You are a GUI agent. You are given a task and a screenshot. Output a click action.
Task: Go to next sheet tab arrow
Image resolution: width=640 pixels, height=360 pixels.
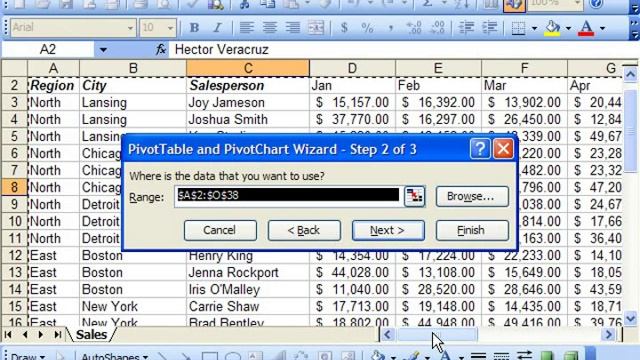pos(41,335)
